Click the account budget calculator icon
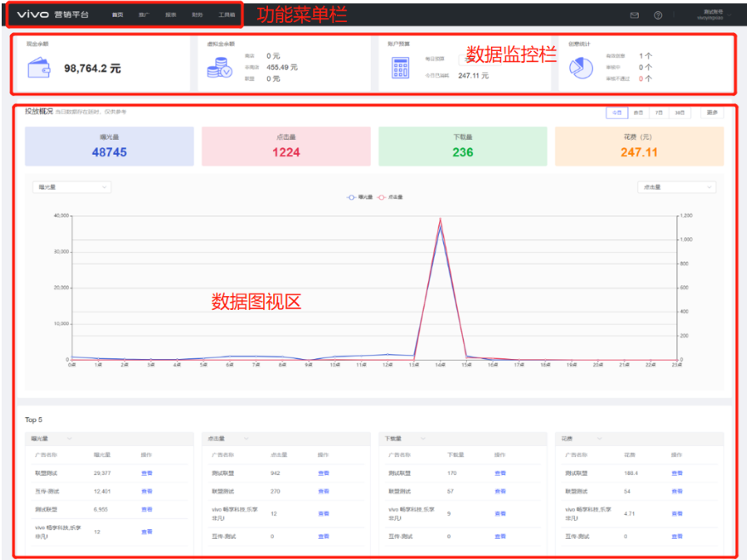747x560 pixels. (401, 66)
